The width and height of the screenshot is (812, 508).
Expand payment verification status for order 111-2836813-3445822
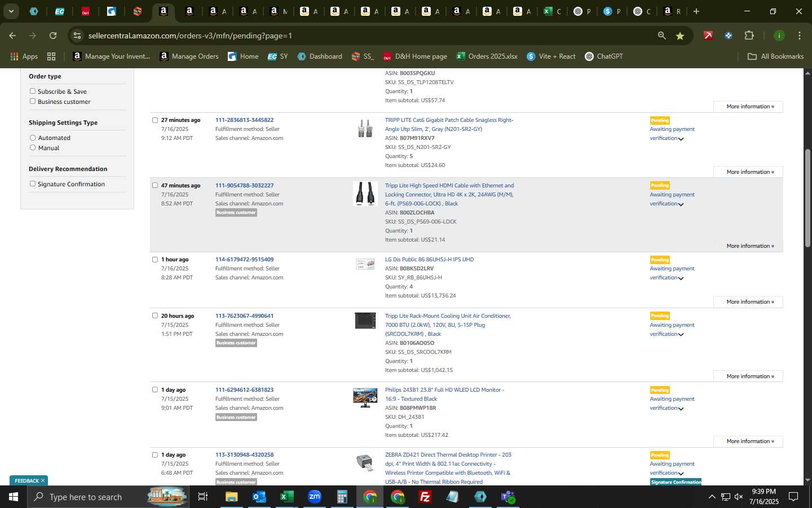(681, 139)
